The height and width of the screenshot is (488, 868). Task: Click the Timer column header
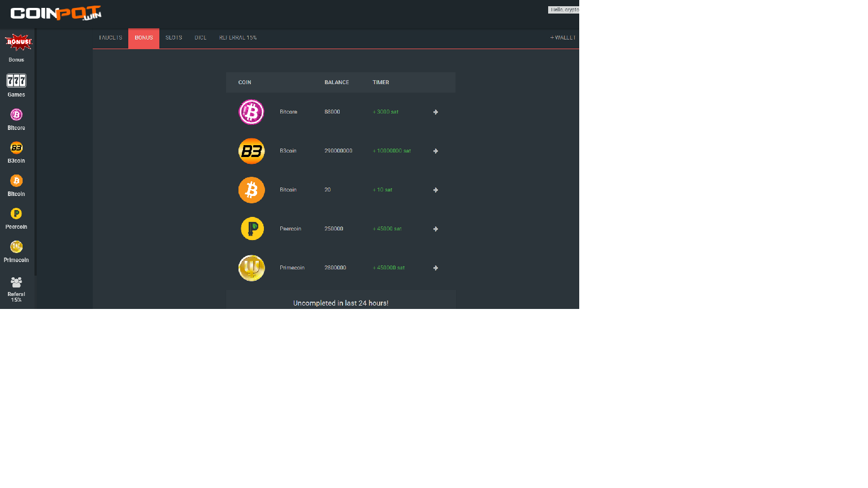coord(381,82)
